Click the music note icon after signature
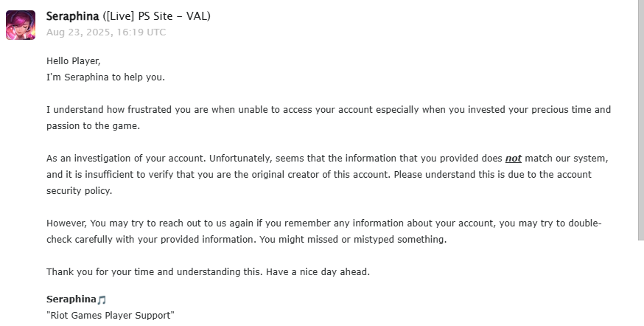Image resolution: width=644 pixels, height=326 pixels. click(x=102, y=300)
